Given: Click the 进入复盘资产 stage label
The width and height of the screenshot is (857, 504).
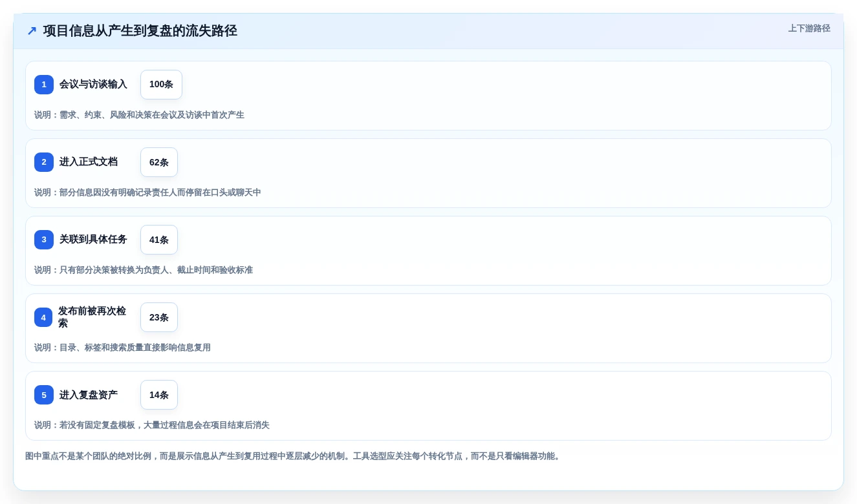Looking at the screenshot, I should [89, 395].
